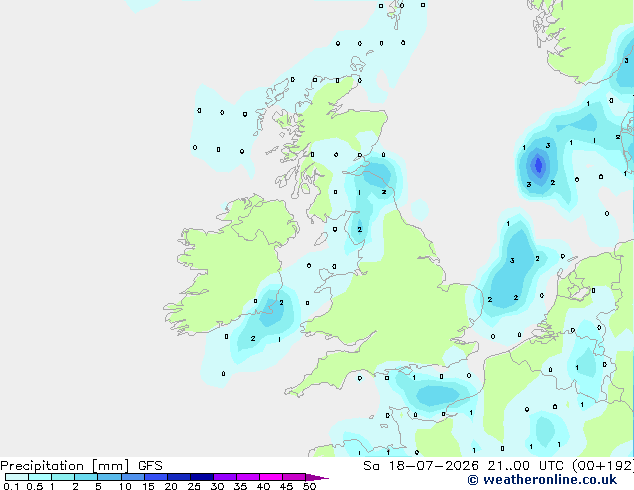This screenshot has width=634, height=490.
Task: Select the 0.5–1 mm legend swatch
Action: click(x=40, y=477)
